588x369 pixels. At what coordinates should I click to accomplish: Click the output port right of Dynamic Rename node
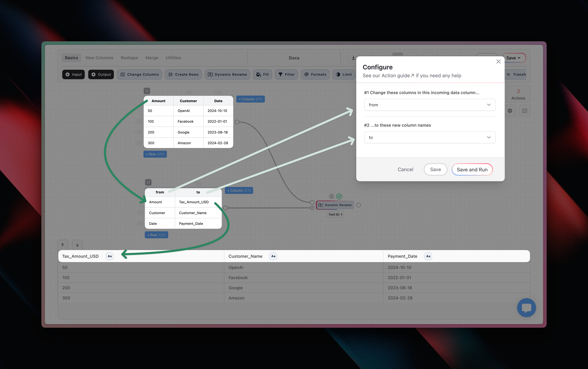358,205
